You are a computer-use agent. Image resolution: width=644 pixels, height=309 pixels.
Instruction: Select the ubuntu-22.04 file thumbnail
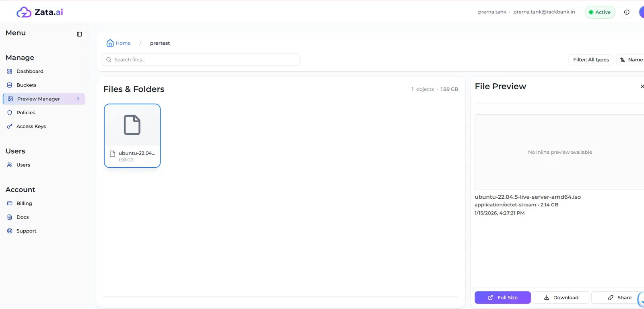(132, 125)
